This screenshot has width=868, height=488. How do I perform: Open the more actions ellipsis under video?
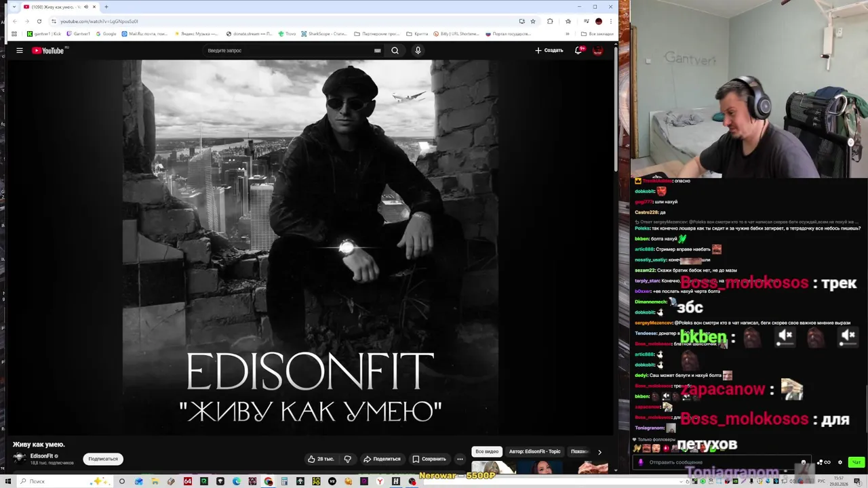(460, 459)
